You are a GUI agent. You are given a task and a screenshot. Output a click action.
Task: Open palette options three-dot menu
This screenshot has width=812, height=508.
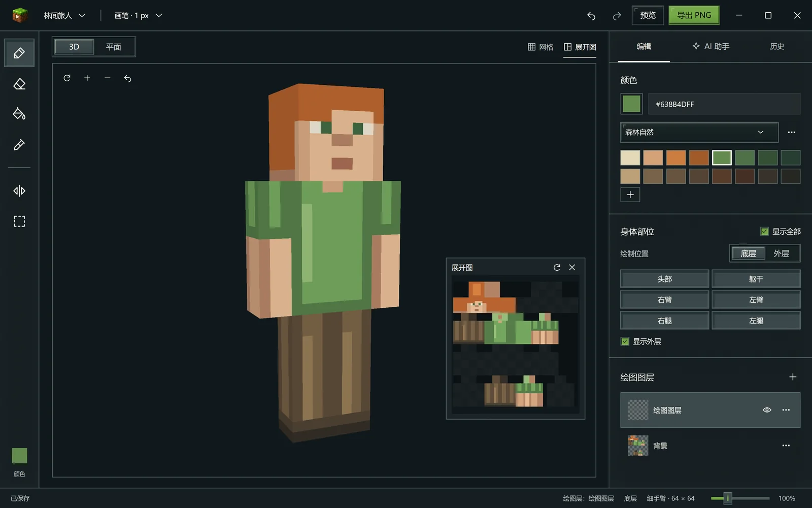(792, 132)
